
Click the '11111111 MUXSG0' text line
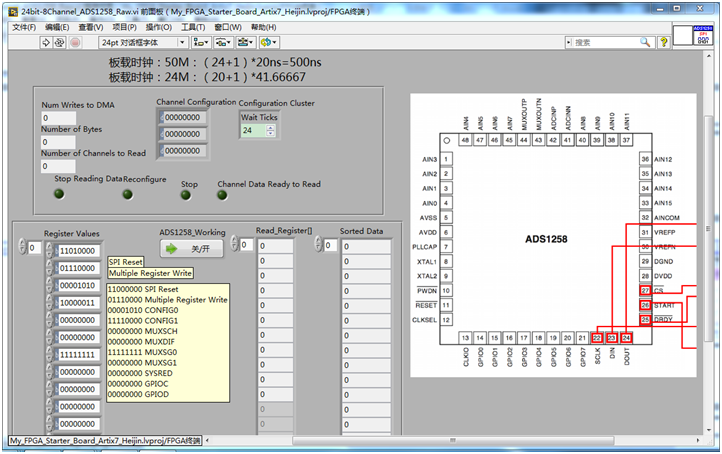click(x=142, y=352)
